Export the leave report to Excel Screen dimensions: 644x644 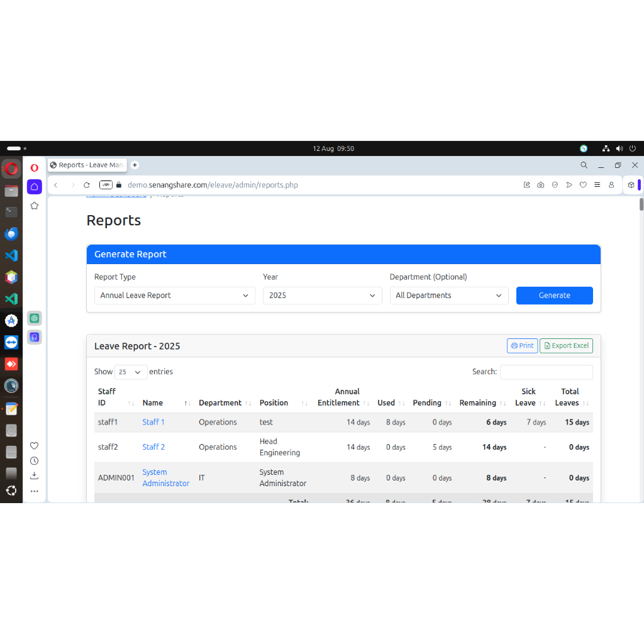pyautogui.click(x=566, y=346)
